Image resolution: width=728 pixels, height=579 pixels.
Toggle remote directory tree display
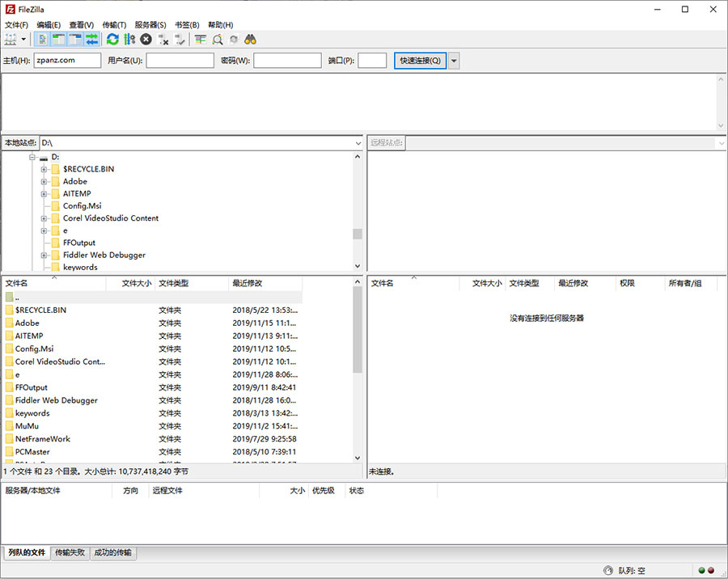(x=74, y=40)
